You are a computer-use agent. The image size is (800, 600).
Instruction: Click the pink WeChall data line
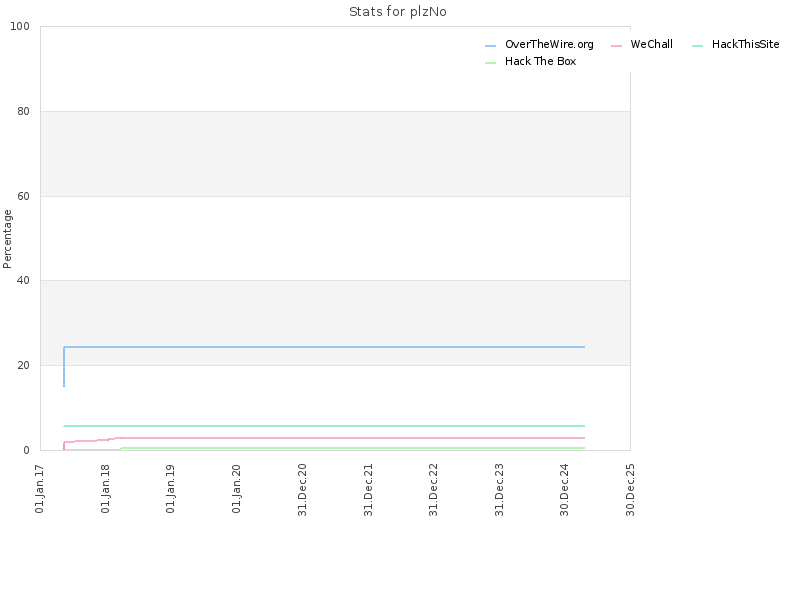click(x=352, y=438)
